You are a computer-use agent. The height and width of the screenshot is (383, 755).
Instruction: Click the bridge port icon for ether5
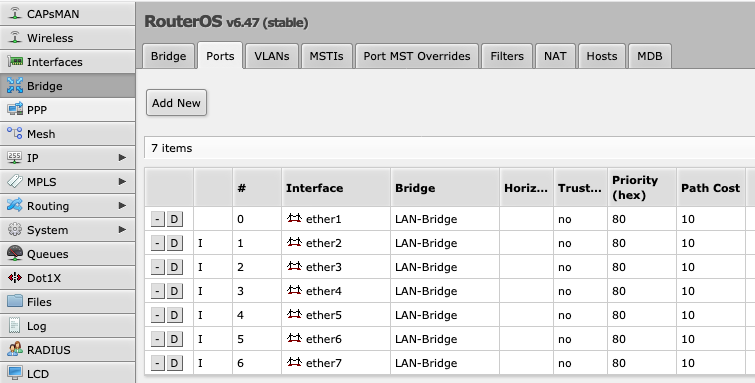[294, 315]
